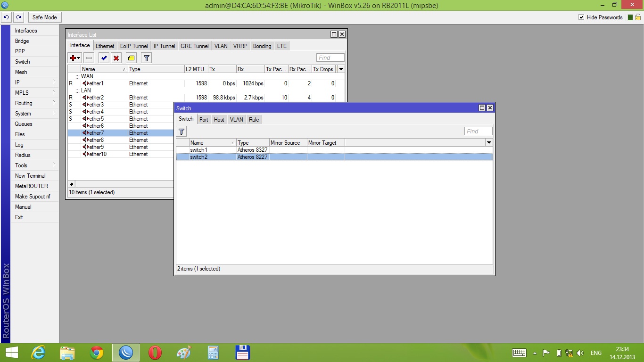Image resolution: width=644 pixels, height=362 pixels.
Task: Toggle the Hide Passwords checkbox
Action: point(581,17)
